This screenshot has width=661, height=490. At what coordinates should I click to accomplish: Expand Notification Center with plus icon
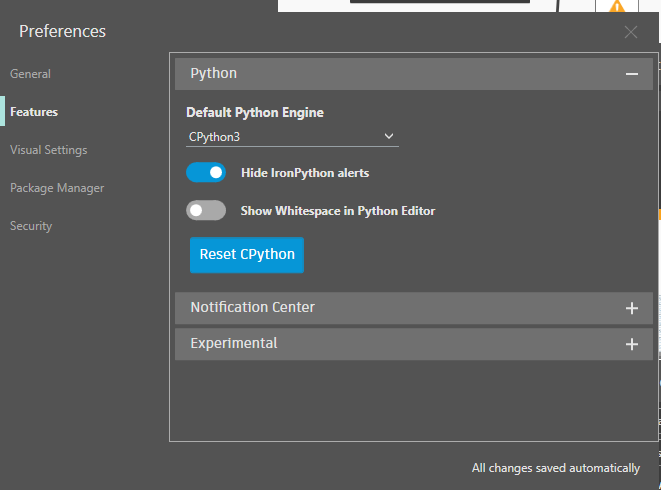click(631, 308)
